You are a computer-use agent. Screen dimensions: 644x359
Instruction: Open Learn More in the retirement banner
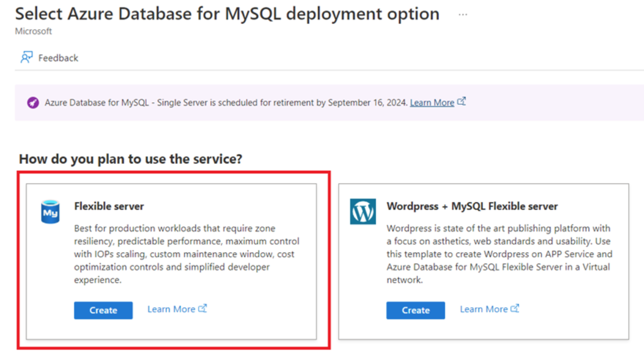point(432,103)
